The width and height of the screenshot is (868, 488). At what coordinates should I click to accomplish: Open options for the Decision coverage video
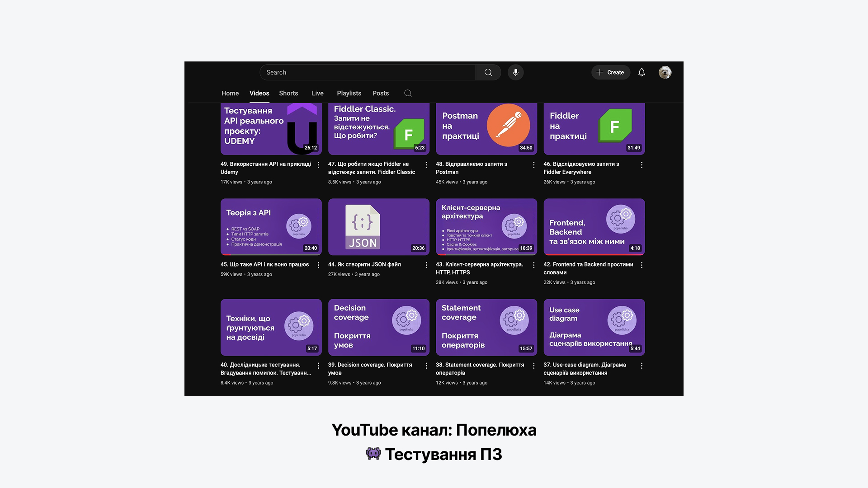coord(426,366)
